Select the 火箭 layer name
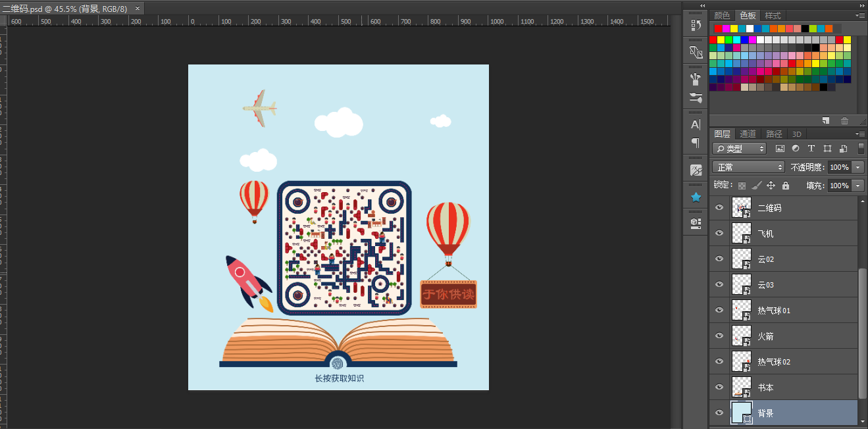Screen dimensions: 868x429 (766, 336)
